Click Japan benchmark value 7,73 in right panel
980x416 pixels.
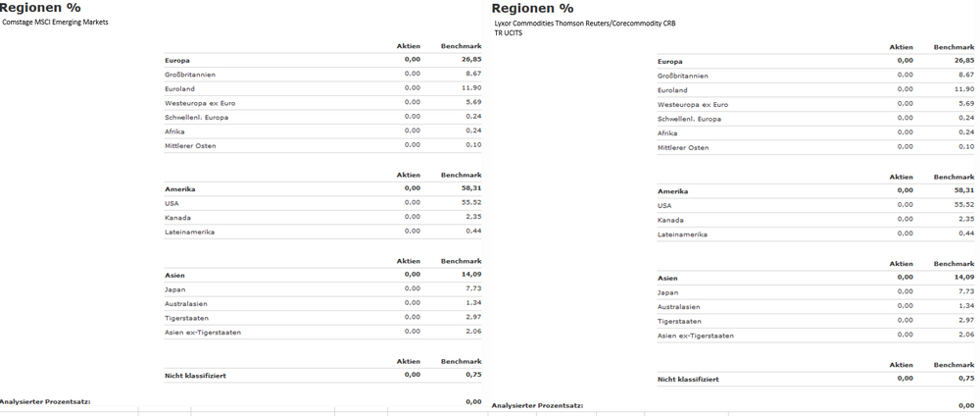tap(967, 292)
